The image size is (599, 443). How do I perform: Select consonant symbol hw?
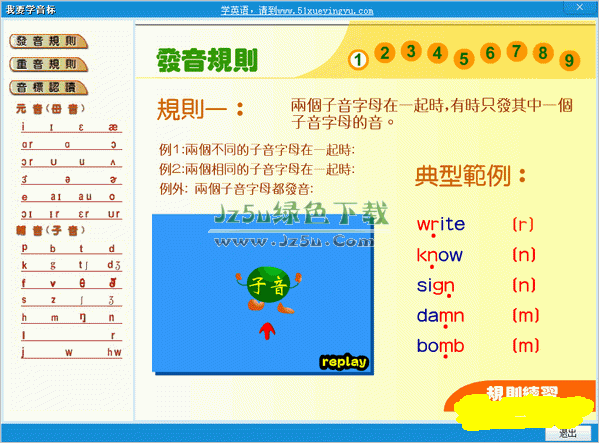(x=114, y=352)
